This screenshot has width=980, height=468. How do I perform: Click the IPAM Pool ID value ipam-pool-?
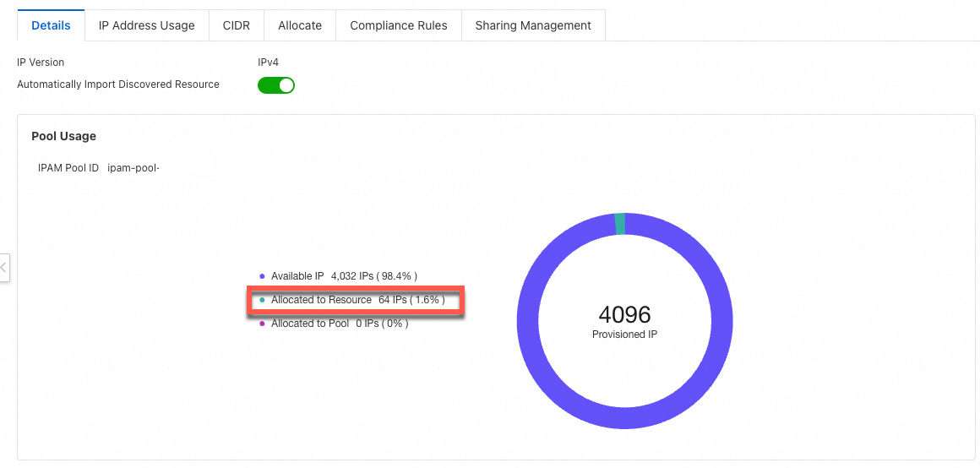coord(133,168)
